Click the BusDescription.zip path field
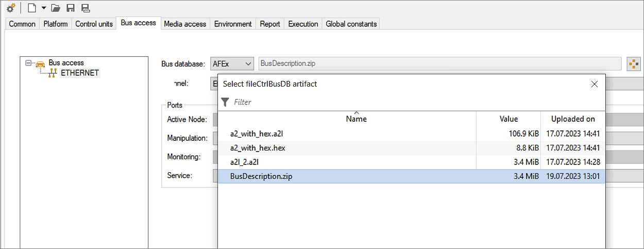This screenshot has width=644, height=249. 440,63
